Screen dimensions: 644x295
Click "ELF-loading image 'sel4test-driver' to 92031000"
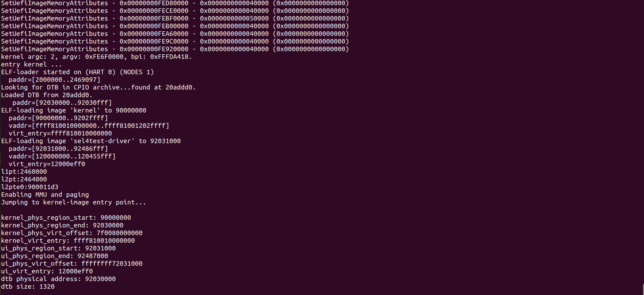click(91, 141)
